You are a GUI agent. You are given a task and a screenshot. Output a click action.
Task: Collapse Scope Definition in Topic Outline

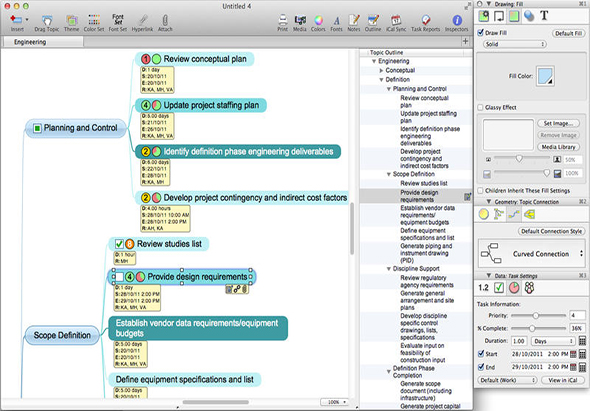tap(389, 174)
